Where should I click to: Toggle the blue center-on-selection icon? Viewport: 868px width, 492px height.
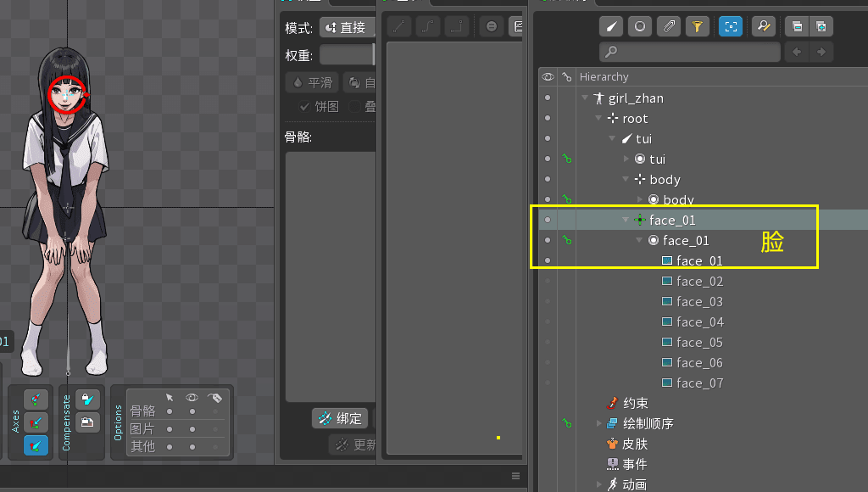pyautogui.click(x=731, y=26)
